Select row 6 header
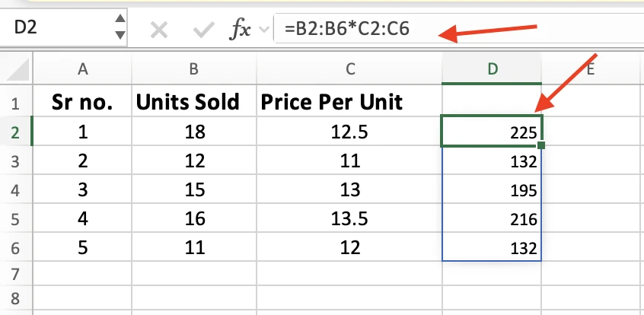 tap(16, 247)
